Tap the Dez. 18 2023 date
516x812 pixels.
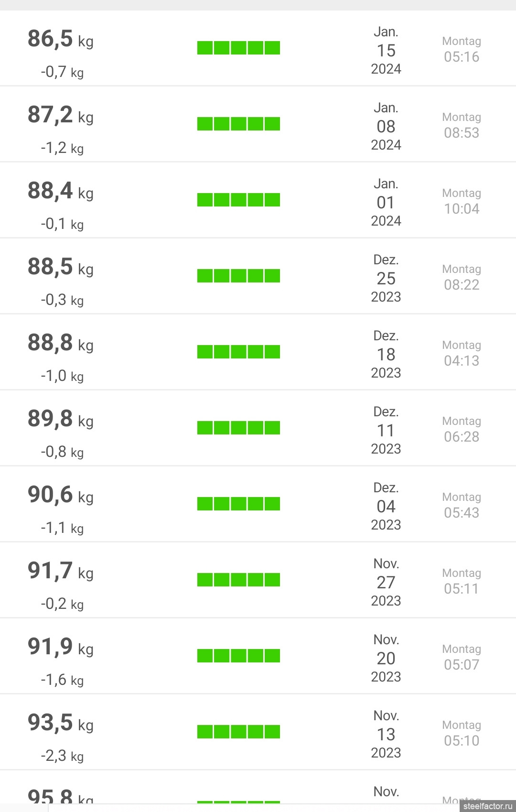click(386, 354)
